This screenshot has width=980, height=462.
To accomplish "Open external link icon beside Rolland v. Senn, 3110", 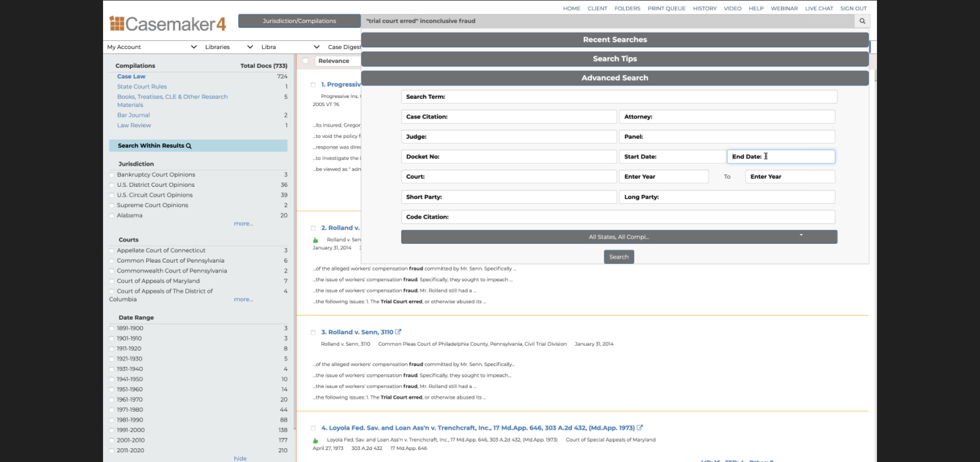I will tap(398, 332).
